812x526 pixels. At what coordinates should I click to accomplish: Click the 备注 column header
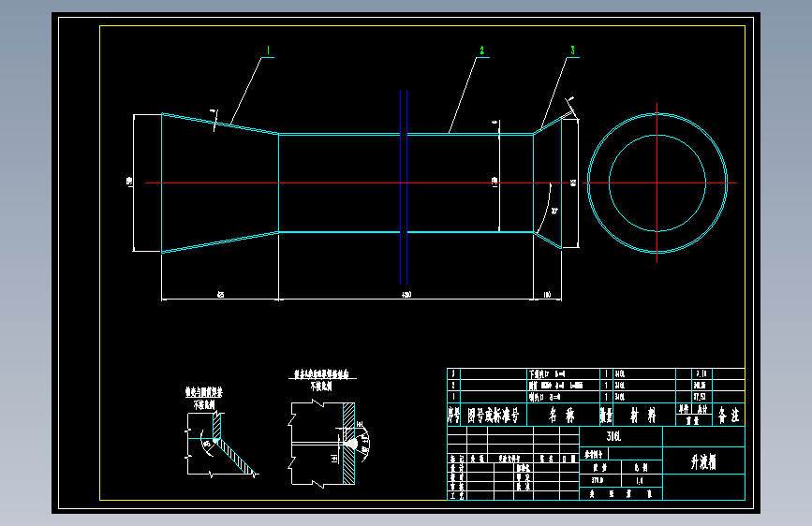pyautogui.click(x=729, y=415)
